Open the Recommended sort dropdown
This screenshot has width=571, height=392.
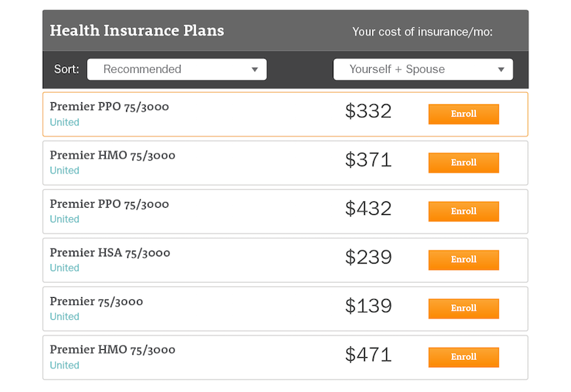[176, 69]
